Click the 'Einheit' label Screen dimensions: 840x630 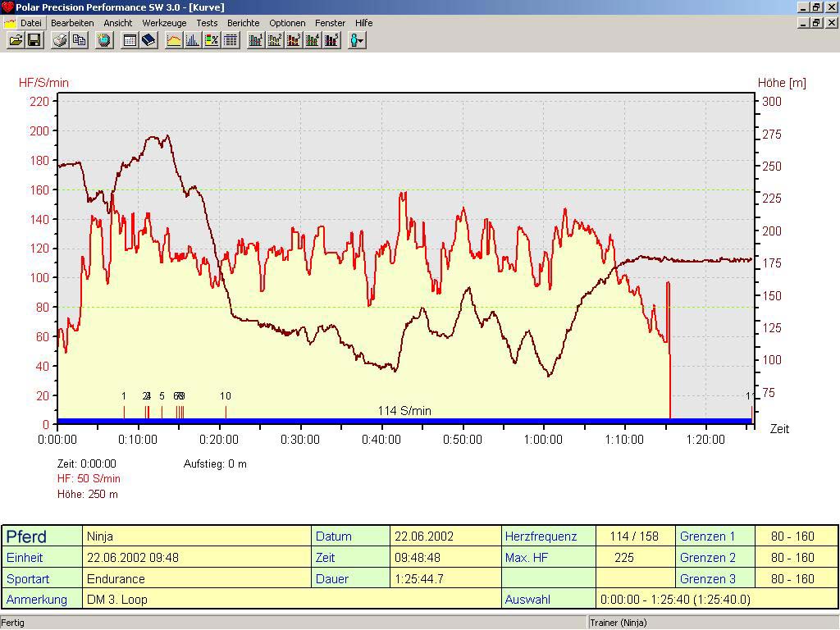click(x=25, y=558)
